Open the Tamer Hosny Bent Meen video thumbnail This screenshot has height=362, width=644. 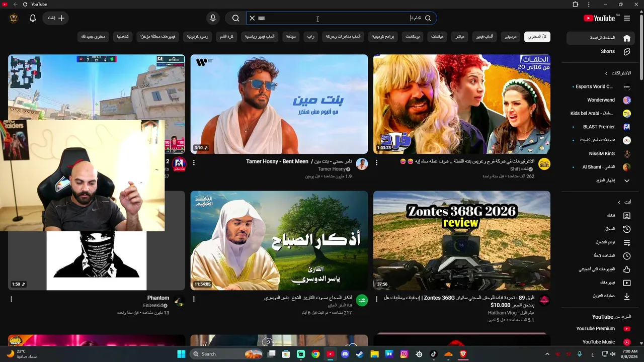[279, 104]
